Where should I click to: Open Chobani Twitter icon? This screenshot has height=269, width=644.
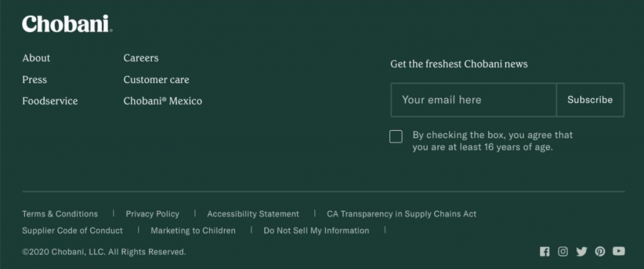click(582, 252)
